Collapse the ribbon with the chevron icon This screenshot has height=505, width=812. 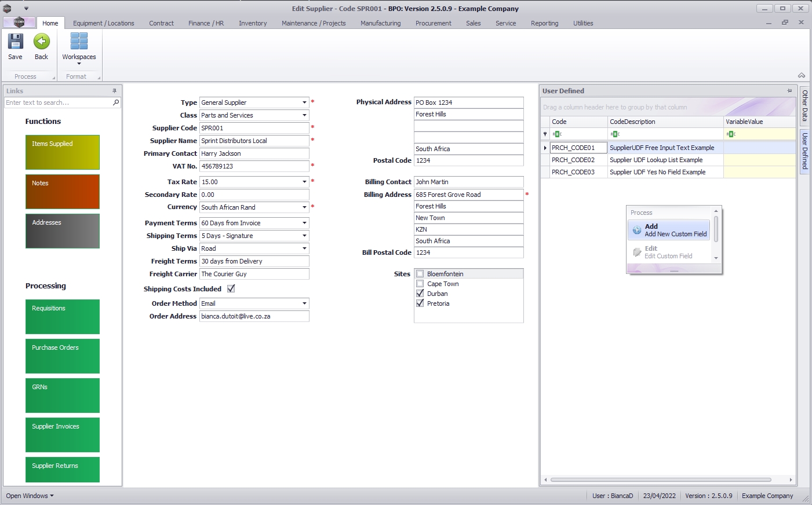pos(802,76)
